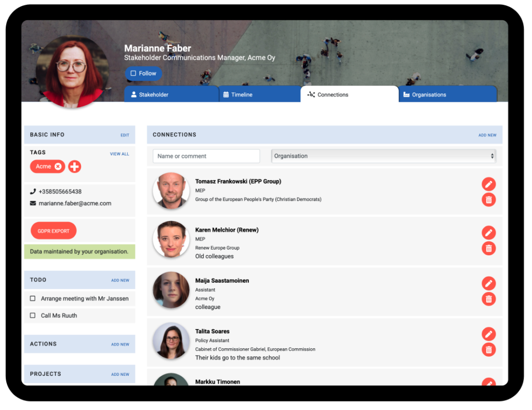Click VIEW ALL next to Tags

click(119, 154)
